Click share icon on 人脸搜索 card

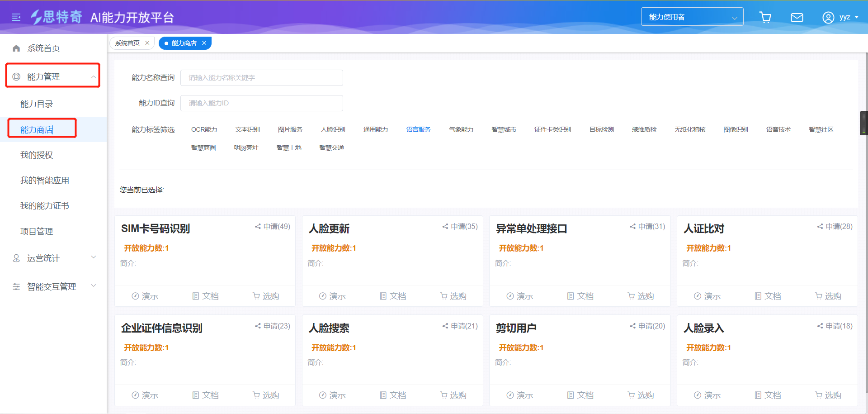pyautogui.click(x=445, y=326)
